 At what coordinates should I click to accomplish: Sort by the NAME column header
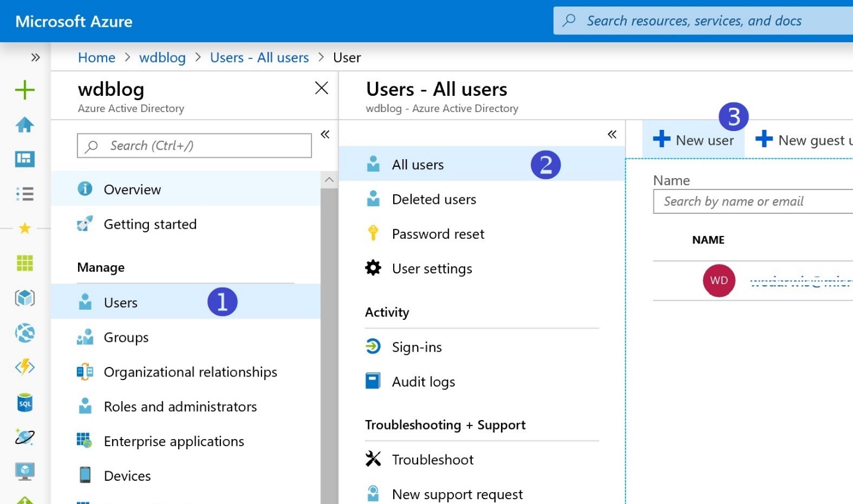[708, 239]
